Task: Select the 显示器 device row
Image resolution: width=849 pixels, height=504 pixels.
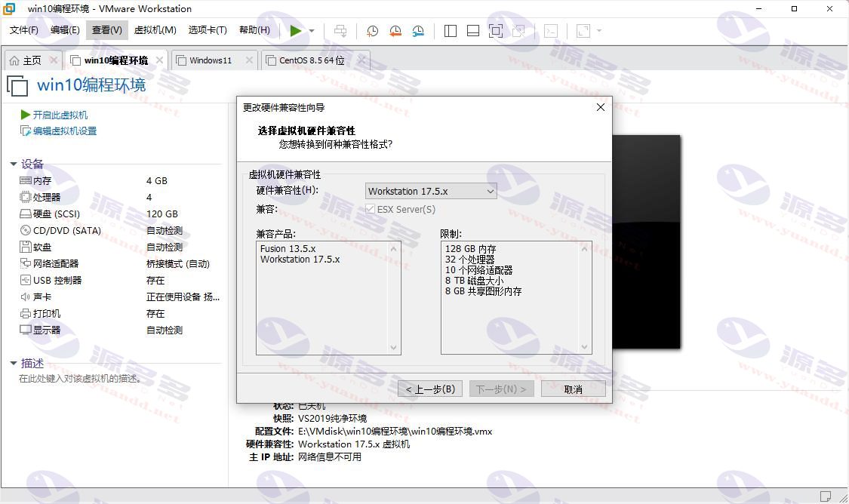Action: (120, 330)
